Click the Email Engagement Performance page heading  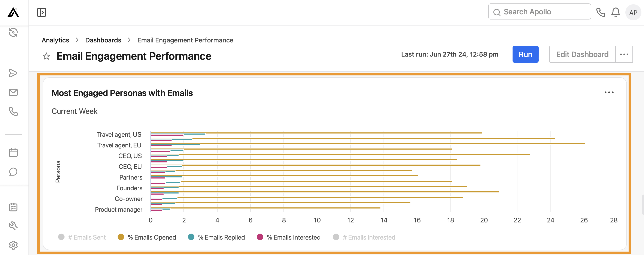134,56
